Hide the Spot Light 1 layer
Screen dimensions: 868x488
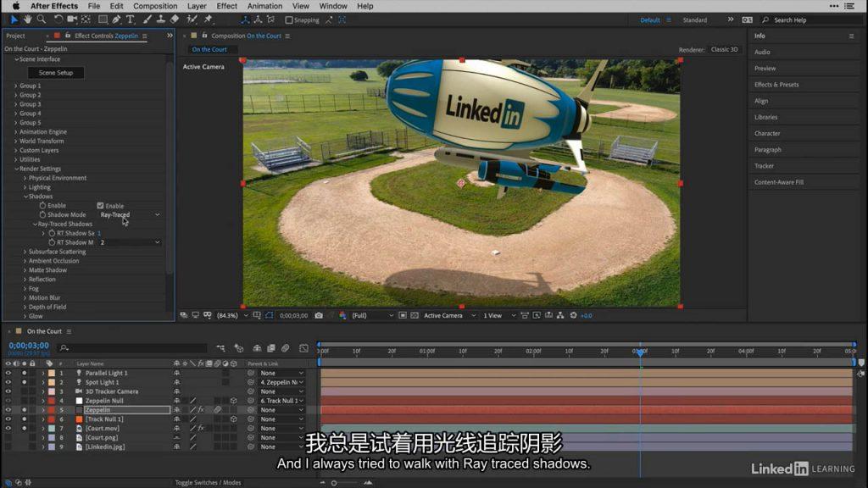point(8,382)
